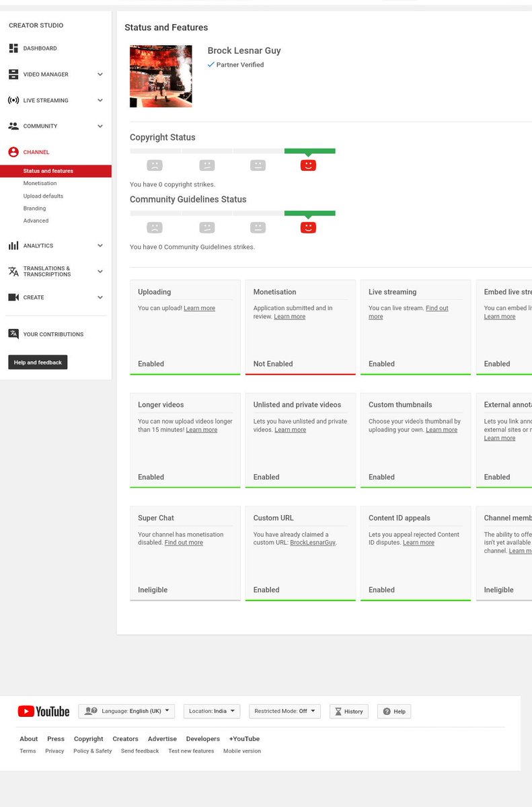Click the hourglass icon on History button
Image resolution: width=532 pixels, height=807 pixels.
click(x=338, y=712)
